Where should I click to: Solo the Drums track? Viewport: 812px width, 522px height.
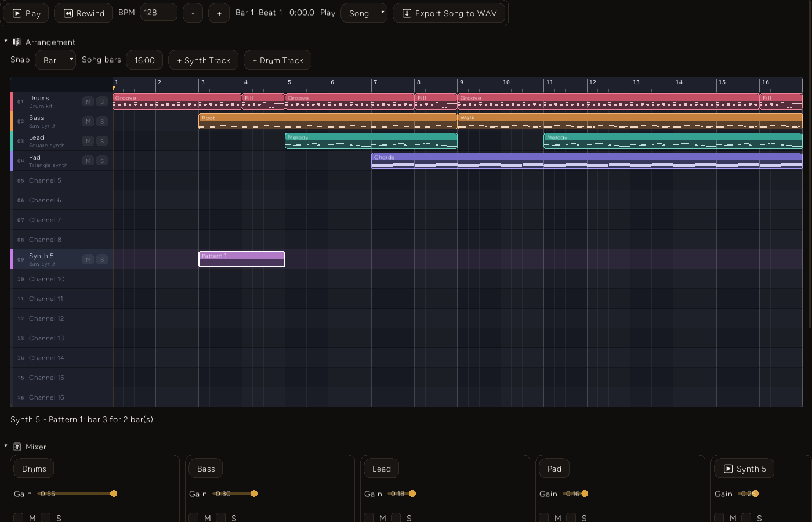tap(102, 101)
